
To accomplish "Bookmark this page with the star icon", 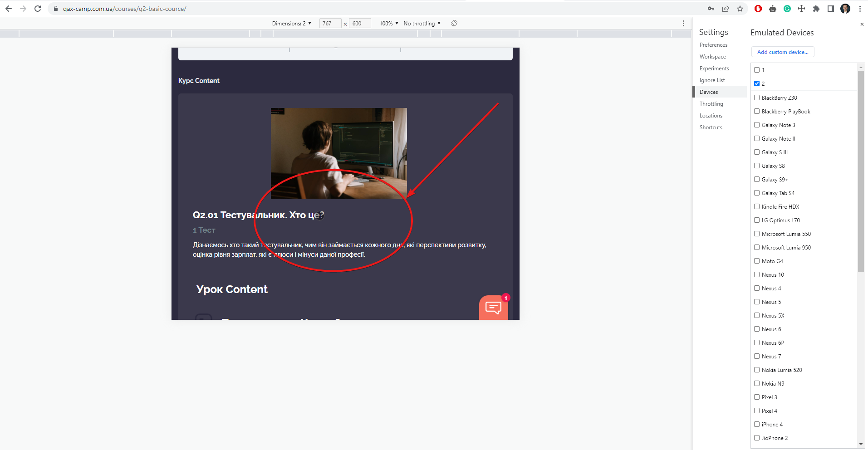I will pyautogui.click(x=740, y=9).
